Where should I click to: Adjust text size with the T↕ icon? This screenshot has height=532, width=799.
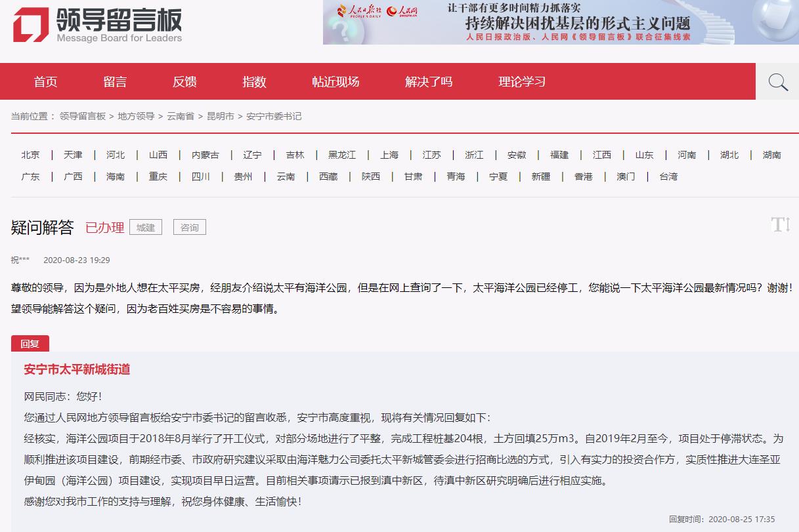coord(781,224)
